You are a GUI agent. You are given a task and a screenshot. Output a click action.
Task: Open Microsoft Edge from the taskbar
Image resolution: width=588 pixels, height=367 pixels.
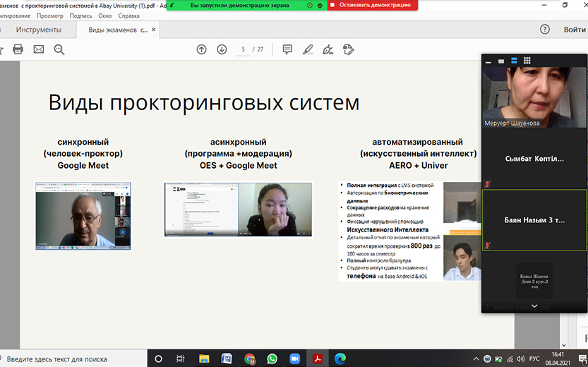340,359
